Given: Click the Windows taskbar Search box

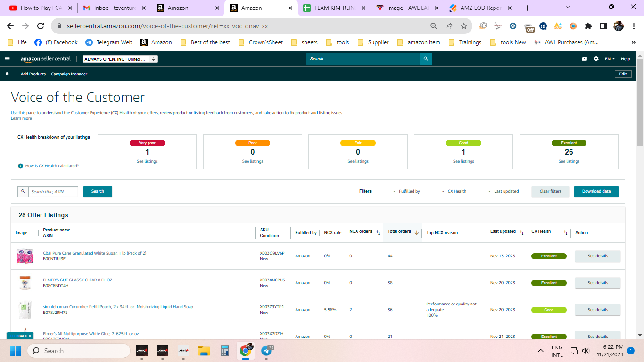Looking at the screenshot, I should coord(78,351).
